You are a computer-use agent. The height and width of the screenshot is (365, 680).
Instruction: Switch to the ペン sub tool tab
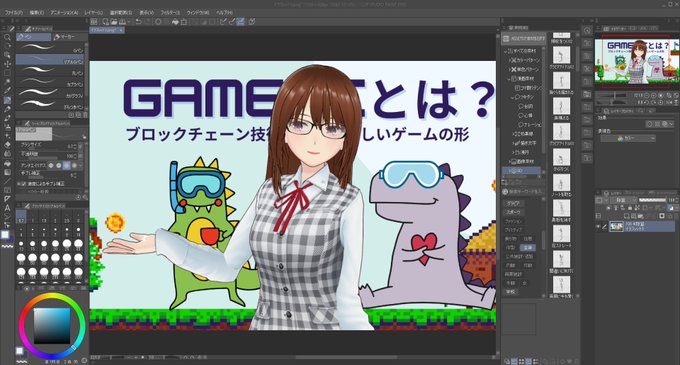coord(33,37)
